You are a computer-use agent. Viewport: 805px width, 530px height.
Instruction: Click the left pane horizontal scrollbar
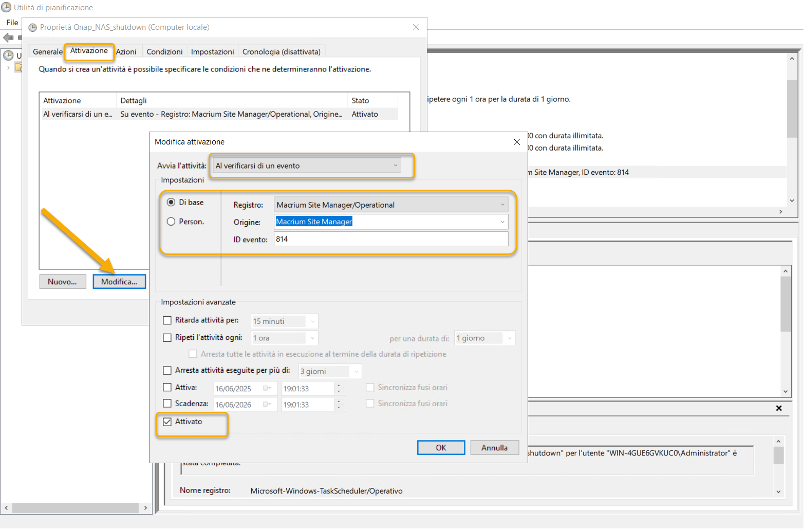(x=75, y=507)
